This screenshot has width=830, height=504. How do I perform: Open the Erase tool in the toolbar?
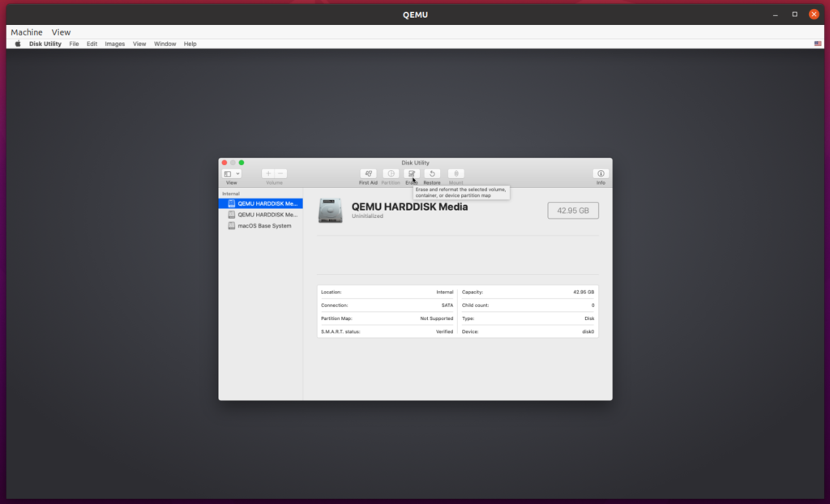(411, 173)
